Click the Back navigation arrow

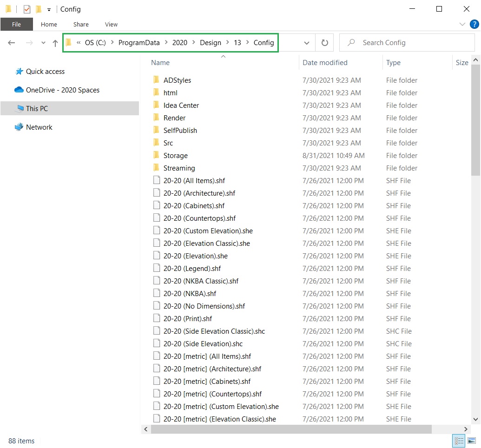coord(11,43)
